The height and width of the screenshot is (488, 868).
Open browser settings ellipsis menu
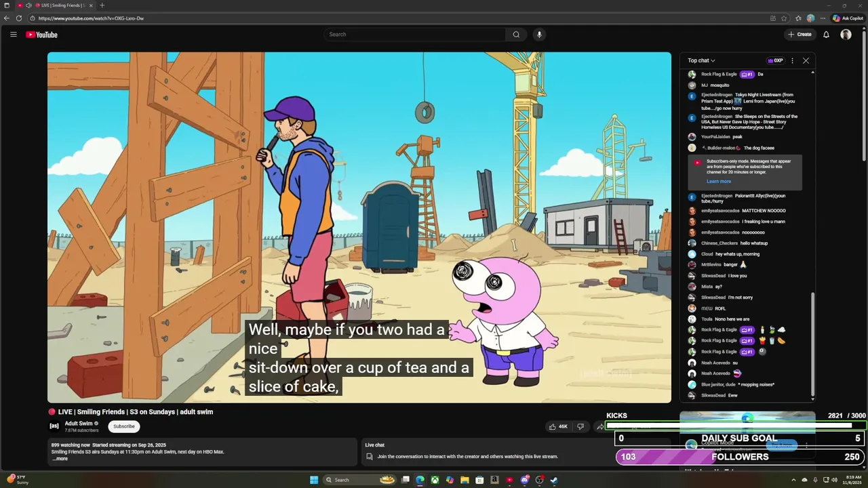[x=823, y=18]
